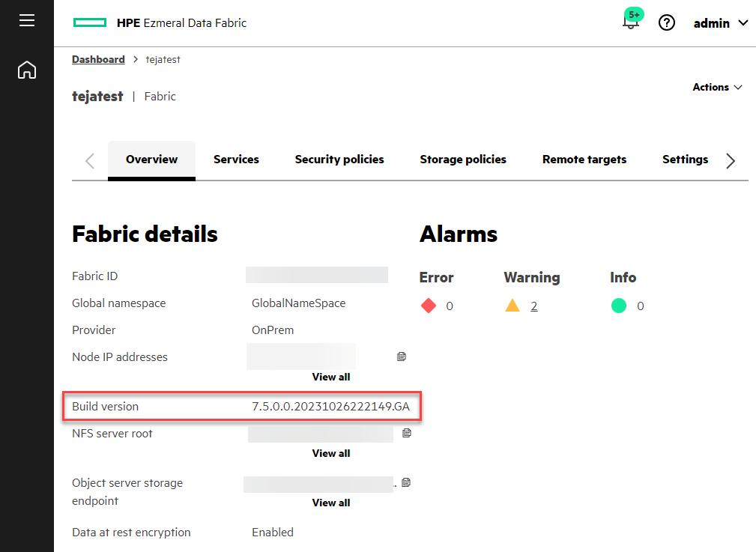Click the tejatest breadcrumb text

[163, 59]
